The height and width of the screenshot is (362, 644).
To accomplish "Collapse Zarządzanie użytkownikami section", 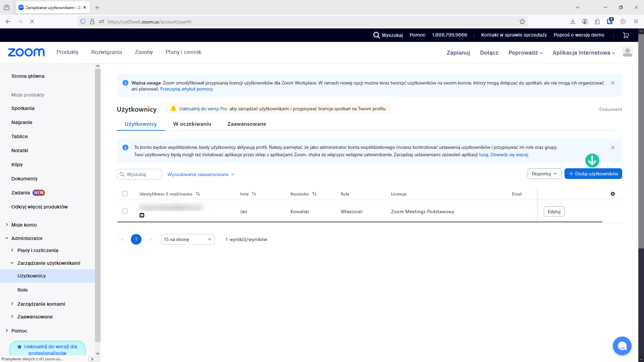I will tap(12, 263).
